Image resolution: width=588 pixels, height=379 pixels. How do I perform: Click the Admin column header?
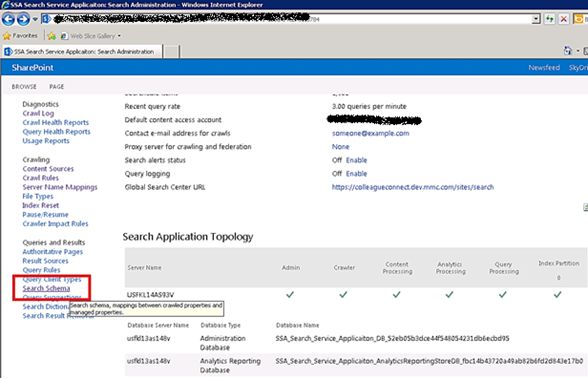[291, 268]
